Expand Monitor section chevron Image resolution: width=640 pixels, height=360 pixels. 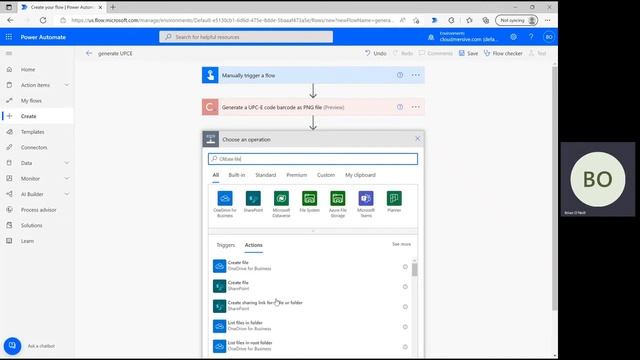coord(67,178)
